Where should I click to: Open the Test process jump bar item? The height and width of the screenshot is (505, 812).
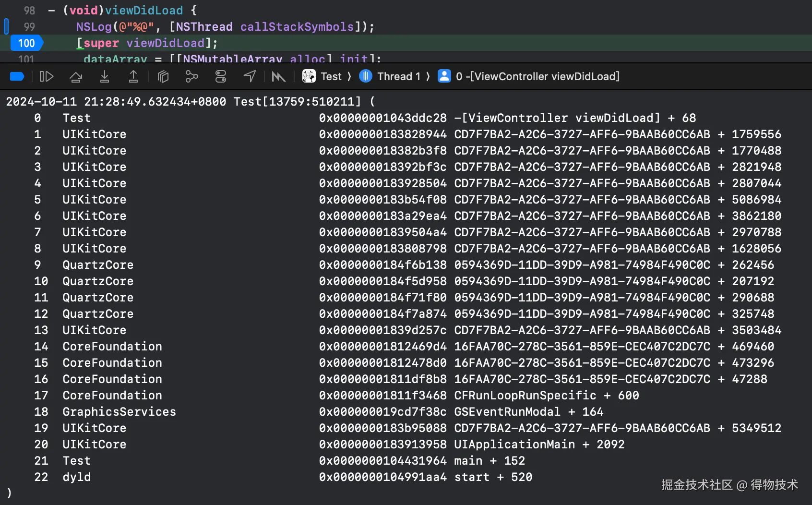click(x=331, y=76)
